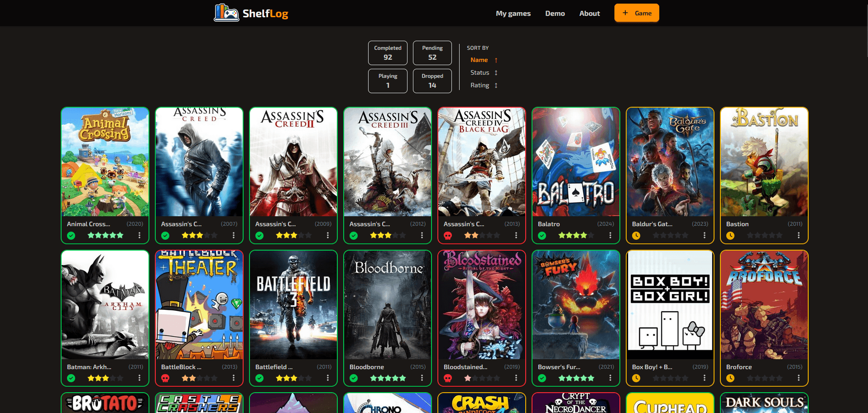Viewport: 868px width, 413px height.
Task: Click the green completed checkmark on Animal Crossing
Action: [71, 235]
